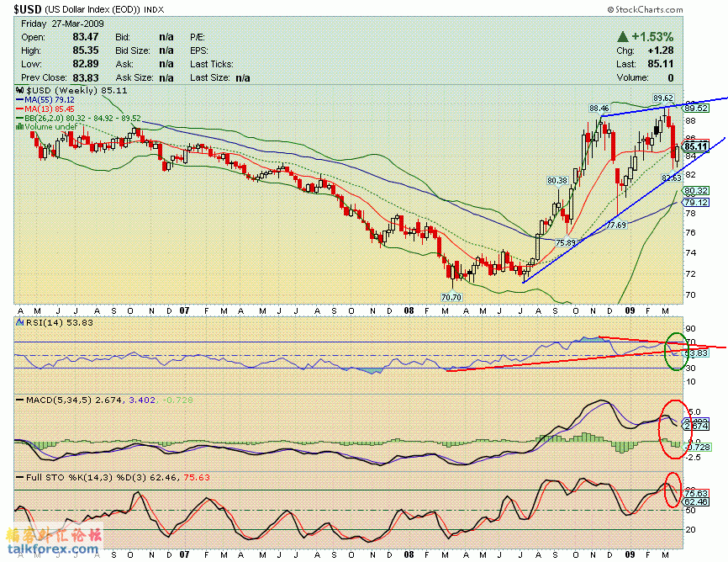Click the 85.11 last price axis tag
728x562 pixels.
[x=696, y=147]
